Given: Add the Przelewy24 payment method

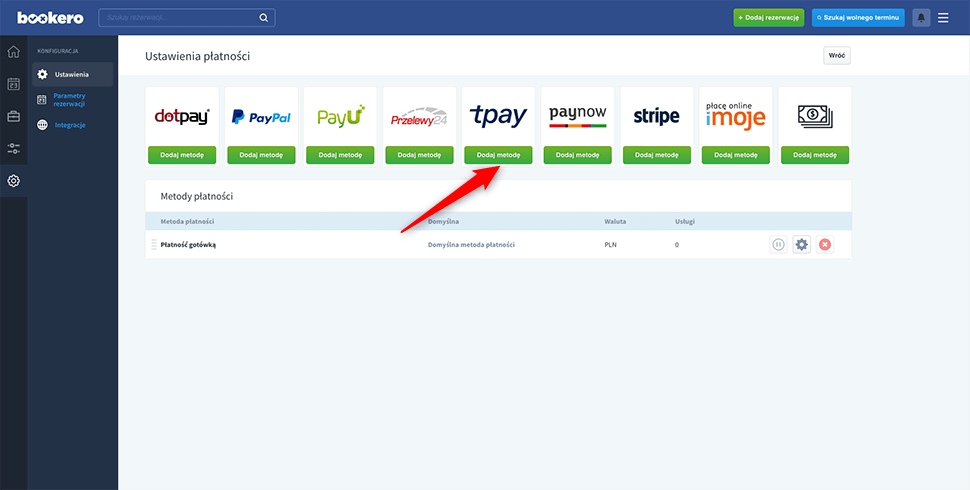Looking at the screenshot, I should (419, 155).
